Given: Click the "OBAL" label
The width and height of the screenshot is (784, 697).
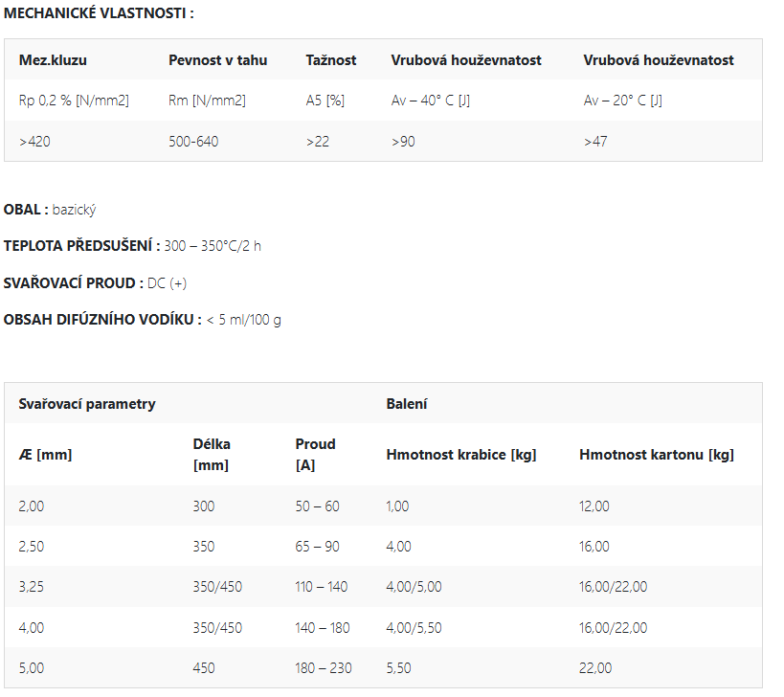Looking at the screenshot, I should click(25, 210).
